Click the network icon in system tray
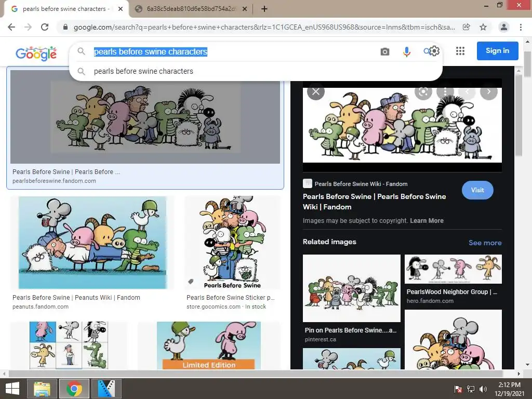This screenshot has height=399, width=532. click(x=471, y=389)
